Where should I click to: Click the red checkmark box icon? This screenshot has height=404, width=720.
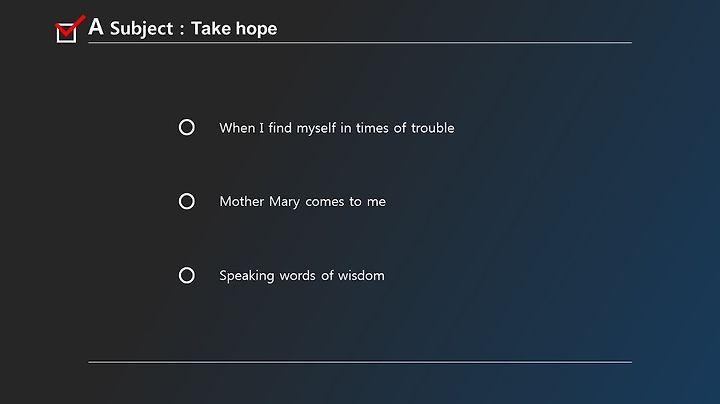coord(70,29)
